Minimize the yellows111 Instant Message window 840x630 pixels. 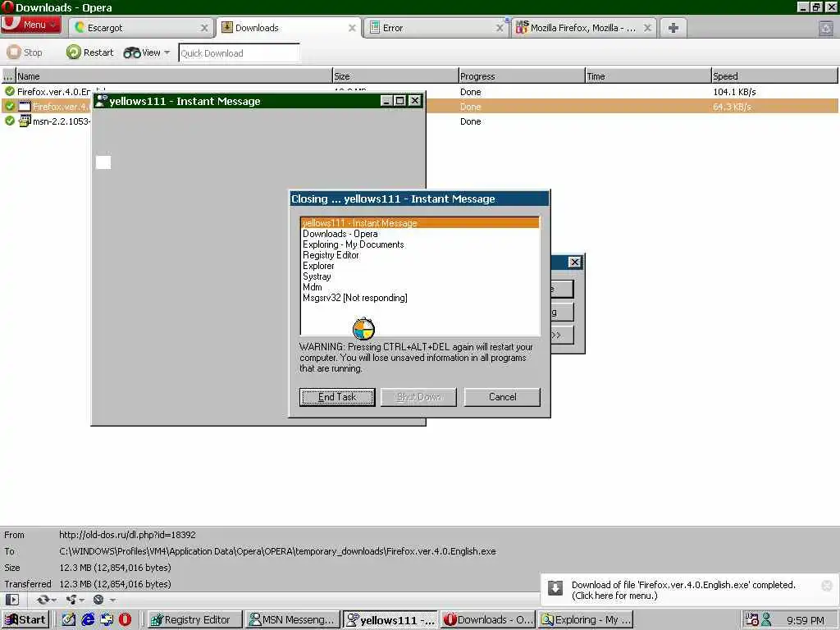(x=386, y=101)
